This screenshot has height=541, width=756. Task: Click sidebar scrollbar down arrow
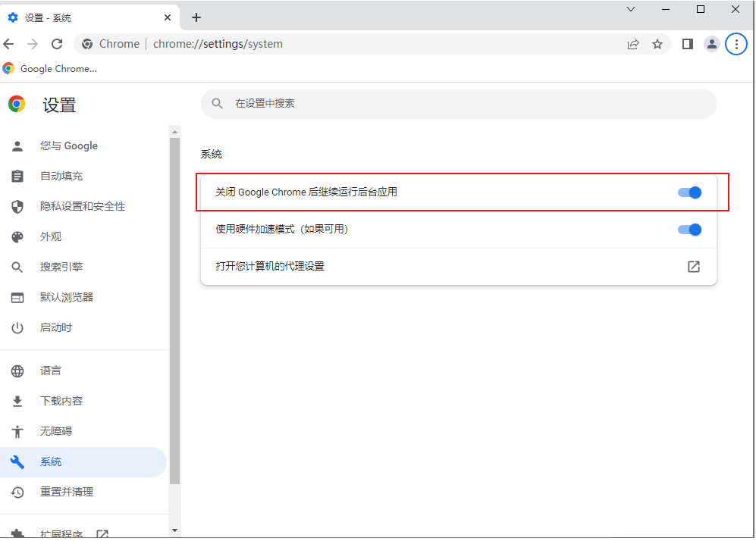174,530
